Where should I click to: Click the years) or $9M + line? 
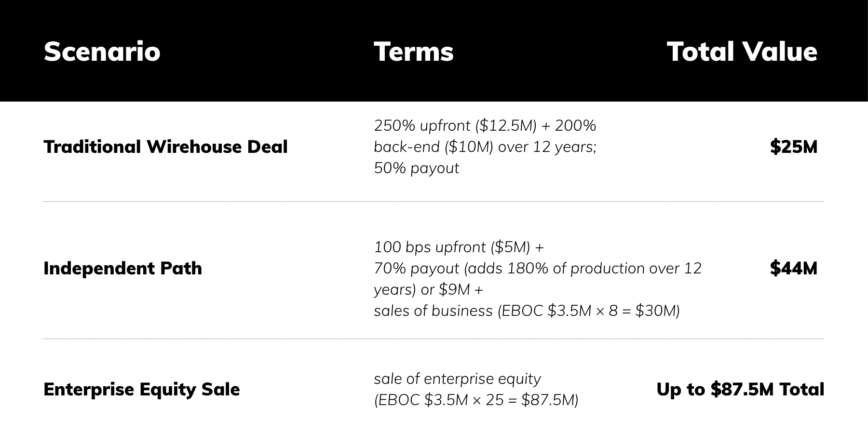[428, 289]
